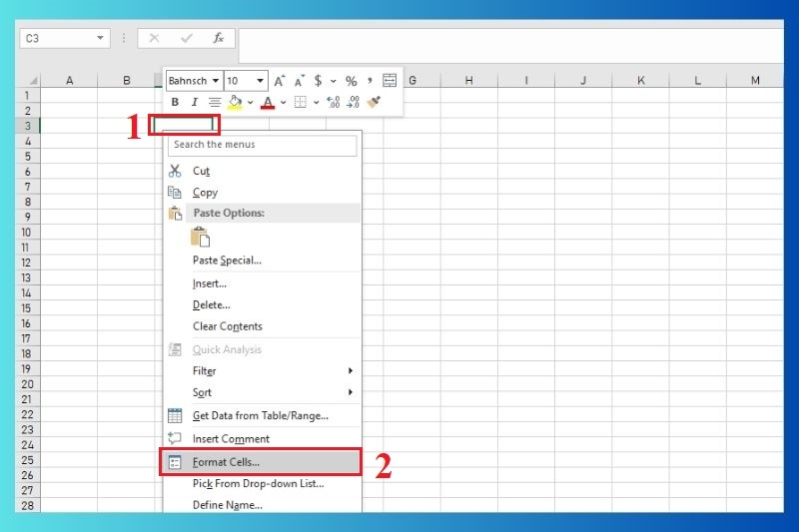Click the Search the menus box
This screenshot has width=799, height=532.
263,145
